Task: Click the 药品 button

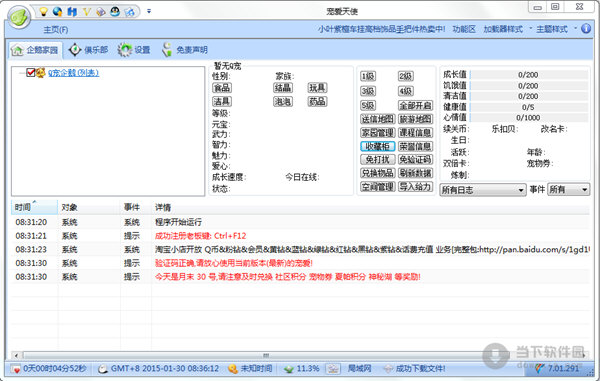Action: [x=317, y=101]
